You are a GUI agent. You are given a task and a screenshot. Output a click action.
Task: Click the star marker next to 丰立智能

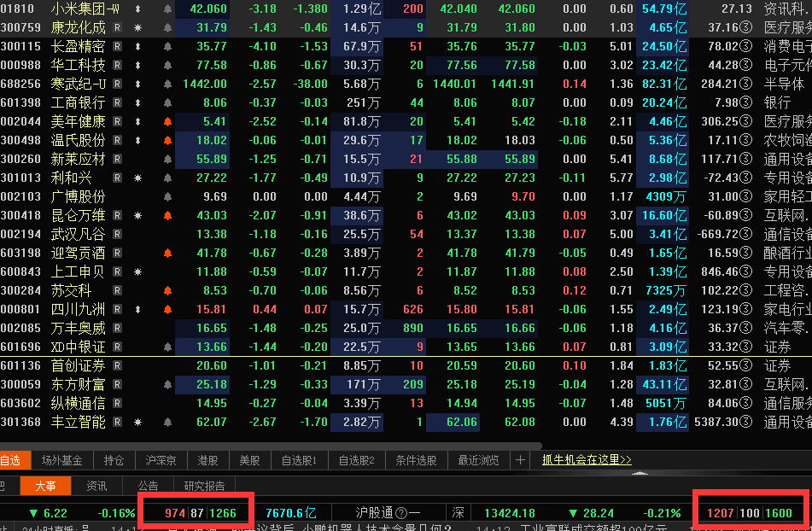pos(137,423)
